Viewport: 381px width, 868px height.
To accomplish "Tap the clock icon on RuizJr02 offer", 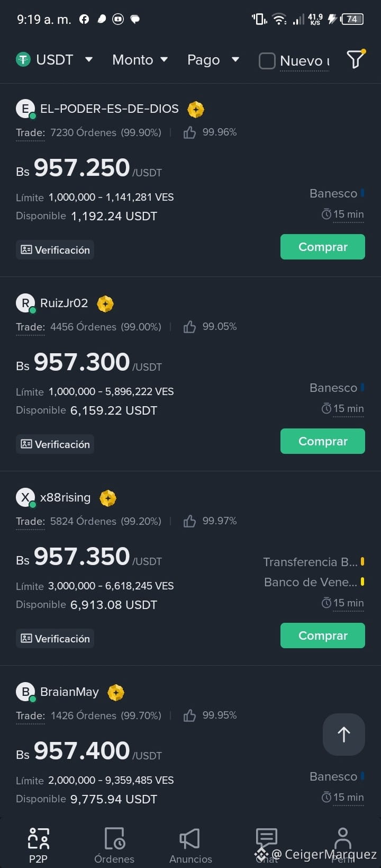I will pos(326,409).
